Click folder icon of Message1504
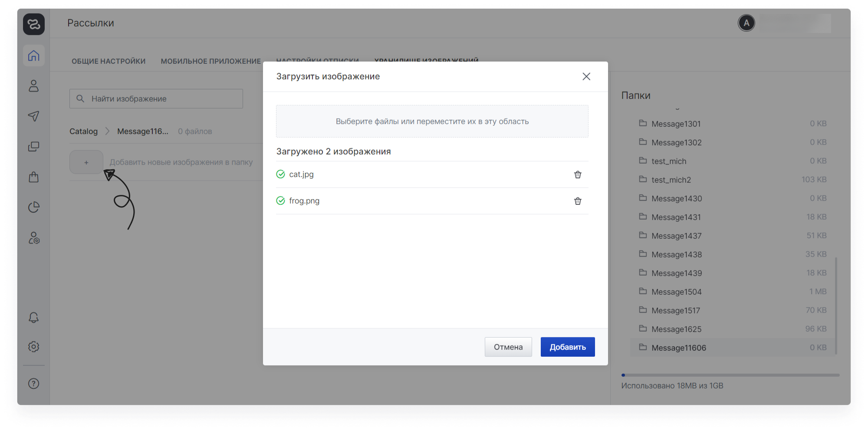 click(643, 291)
